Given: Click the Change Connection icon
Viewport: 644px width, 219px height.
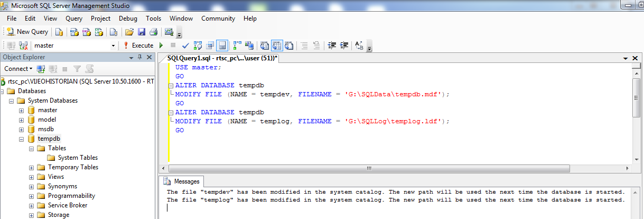Looking at the screenshot, I should click(x=23, y=45).
